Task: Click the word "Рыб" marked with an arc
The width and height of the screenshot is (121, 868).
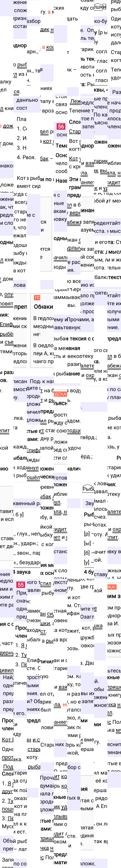Action: [88, 489]
